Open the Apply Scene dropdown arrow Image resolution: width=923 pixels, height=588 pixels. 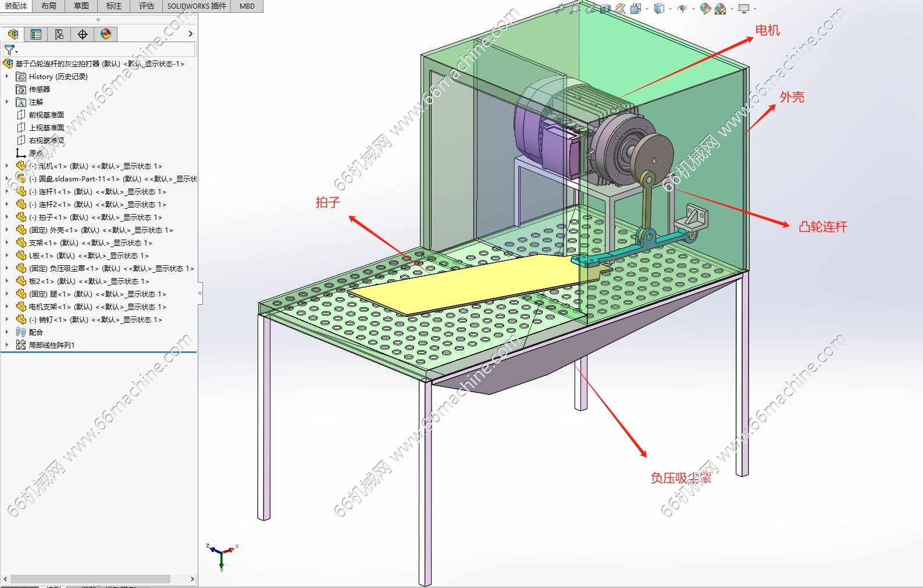pos(732,9)
